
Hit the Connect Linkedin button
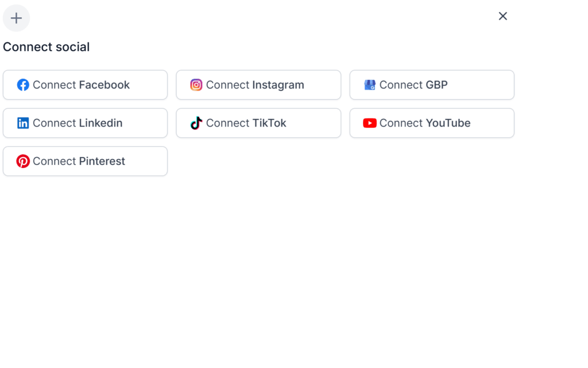click(85, 123)
